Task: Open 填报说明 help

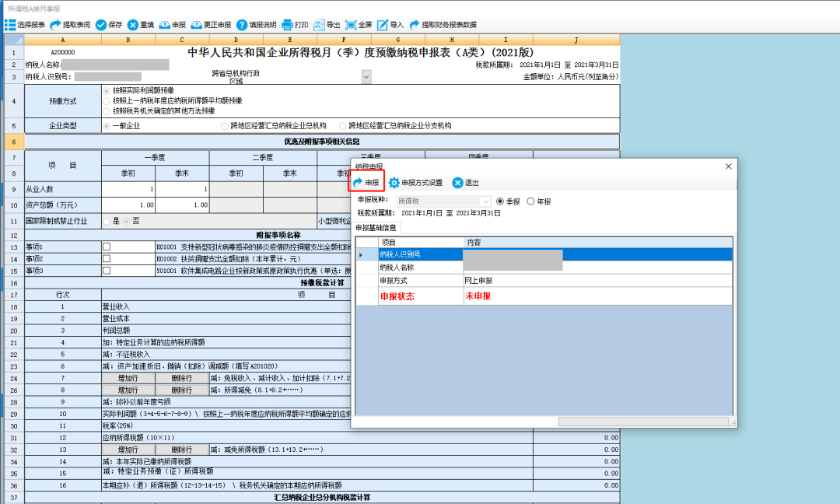Action: (257, 25)
